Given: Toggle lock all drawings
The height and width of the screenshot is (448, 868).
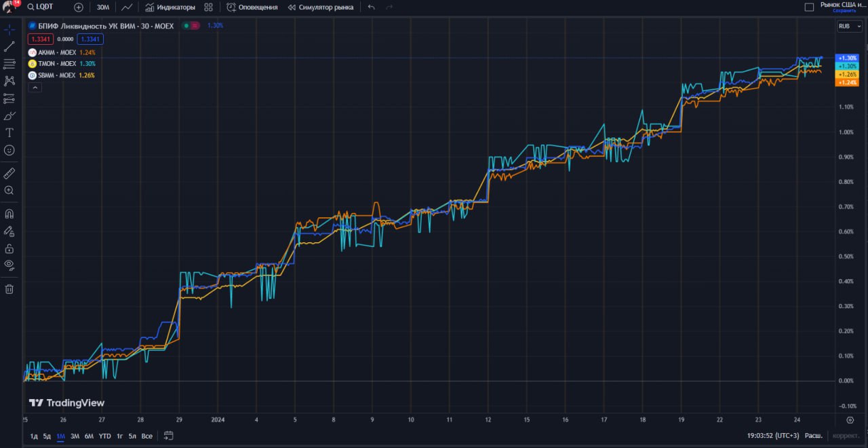Looking at the screenshot, I should pos(9,248).
